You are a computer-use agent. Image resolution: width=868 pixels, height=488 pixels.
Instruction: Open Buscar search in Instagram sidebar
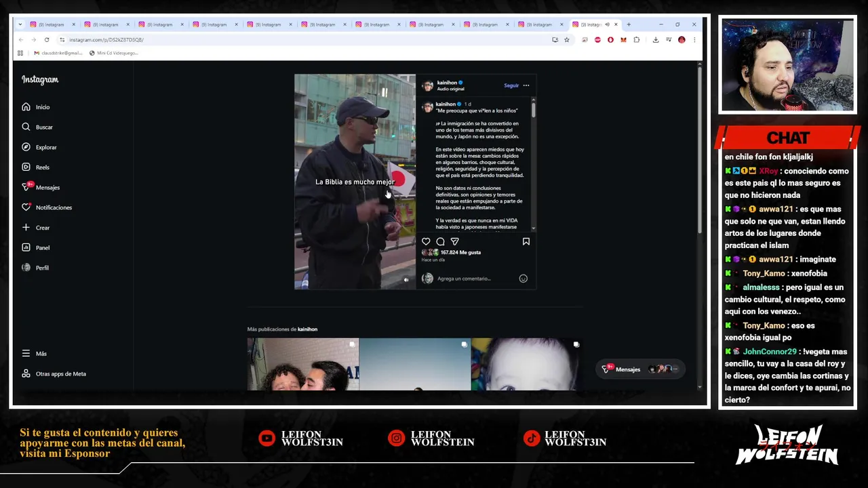click(37, 127)
